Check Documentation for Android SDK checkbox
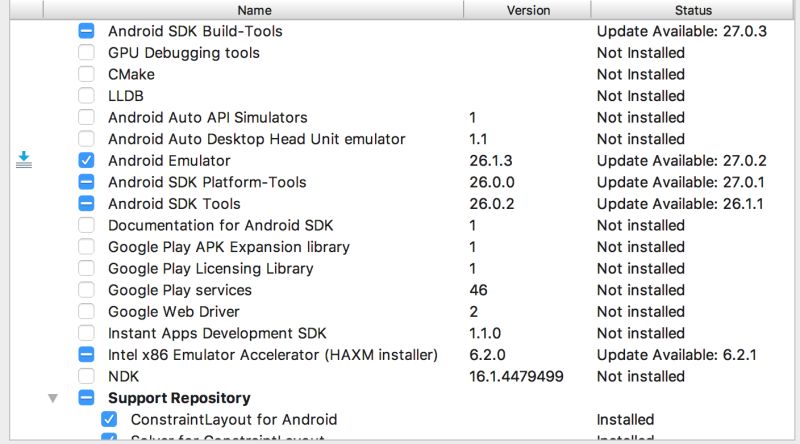800x444 pixels. (x=86, y=225)
